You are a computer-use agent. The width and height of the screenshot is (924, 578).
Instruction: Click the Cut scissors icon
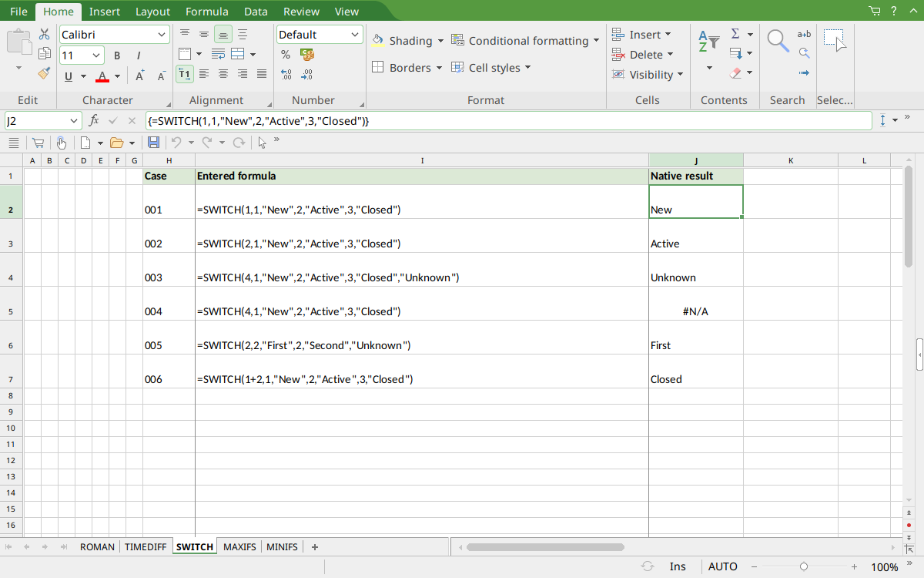coord(45,35)
